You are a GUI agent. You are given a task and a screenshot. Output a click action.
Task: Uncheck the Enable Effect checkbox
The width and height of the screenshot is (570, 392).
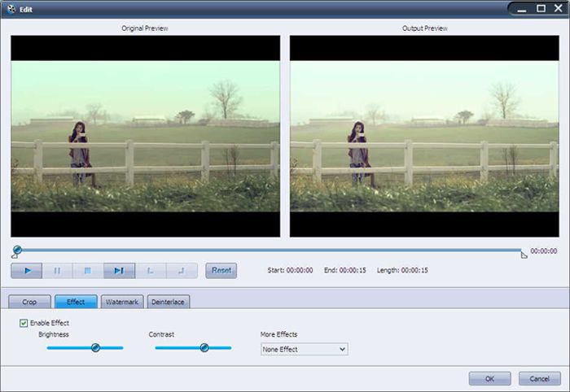(x=24, y=323)
